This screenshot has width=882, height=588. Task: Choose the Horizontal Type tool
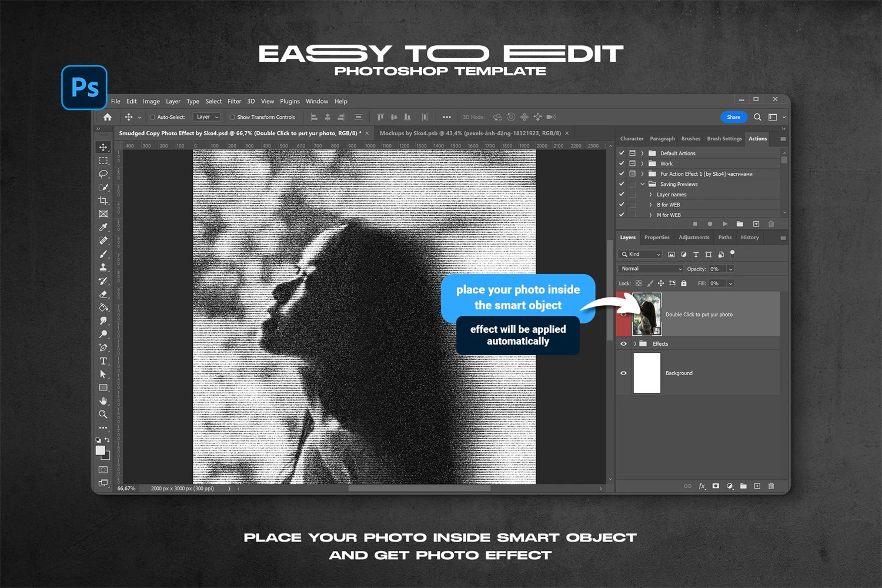pos(103,361)
